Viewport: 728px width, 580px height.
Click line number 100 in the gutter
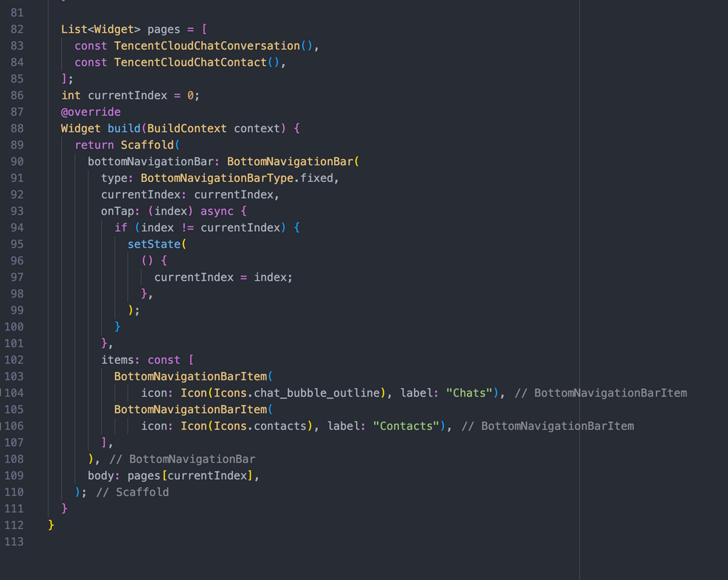coord(14,327)
